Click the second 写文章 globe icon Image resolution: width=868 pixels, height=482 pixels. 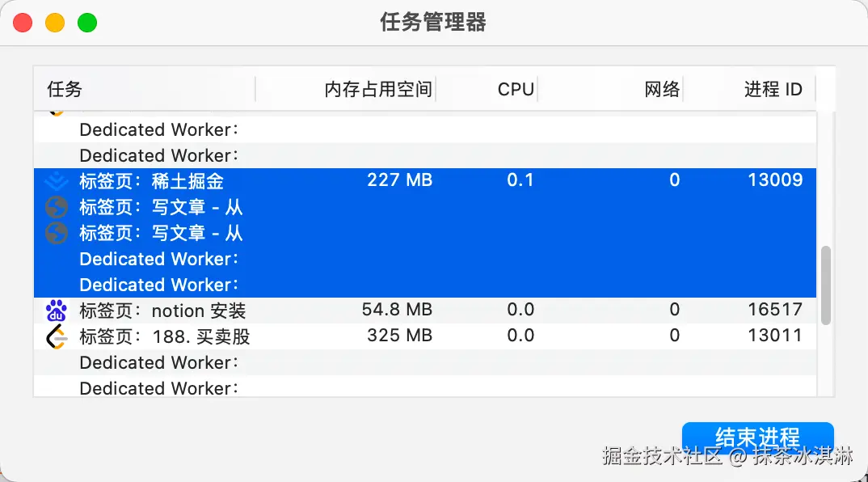pyautogui.click(x=57, y=233)
